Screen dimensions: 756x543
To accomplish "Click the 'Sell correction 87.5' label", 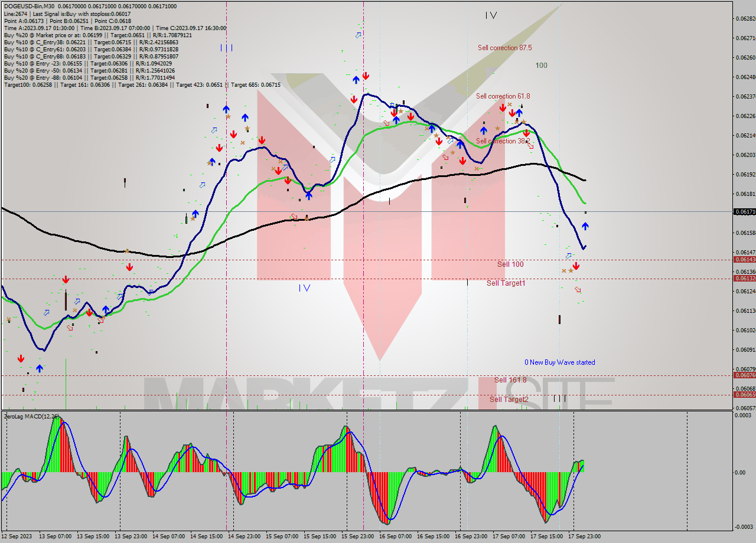I will point(505,48).
